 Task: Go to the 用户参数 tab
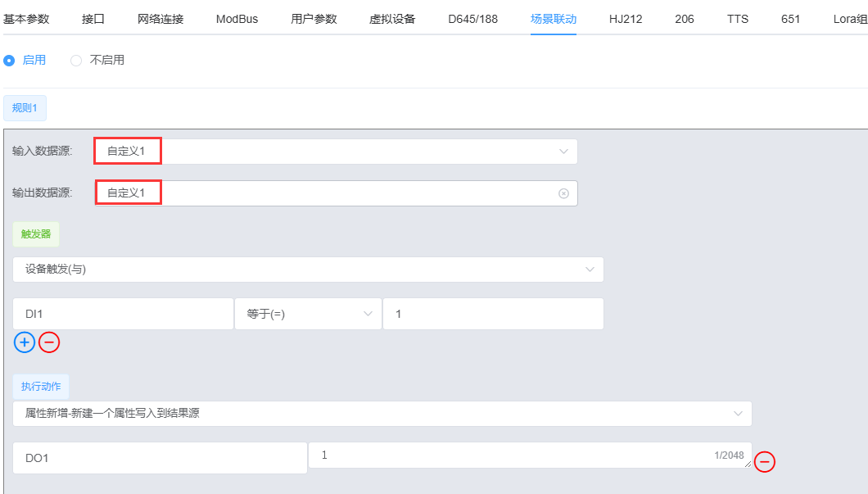point(314,19)
